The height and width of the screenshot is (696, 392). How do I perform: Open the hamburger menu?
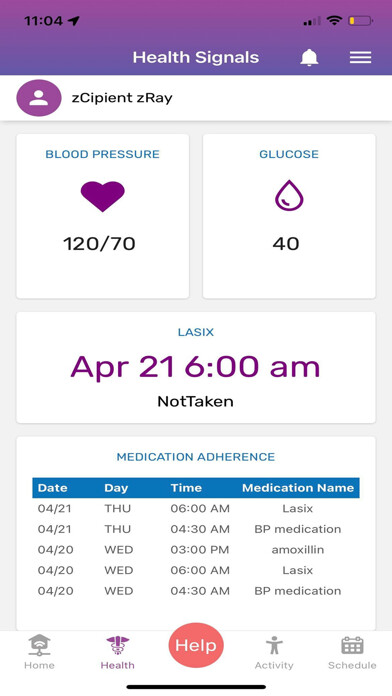[360, 57]
